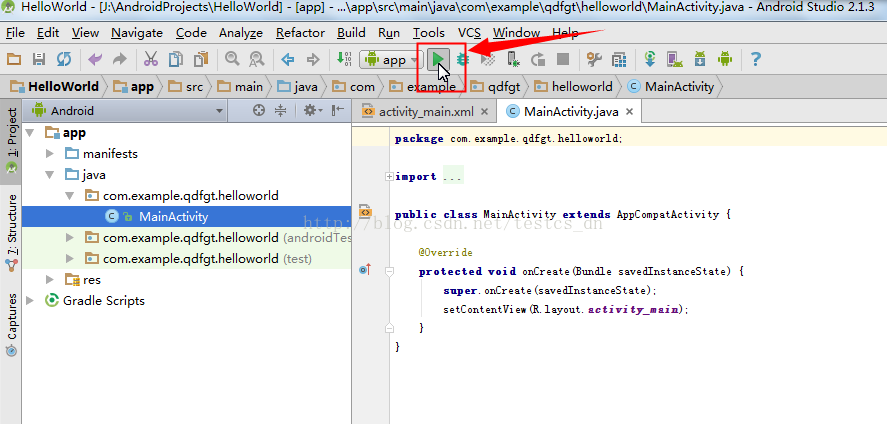This screenshot has height=424, width=887.
Task: Open the Navigate menu
Action: click(137, 33)
